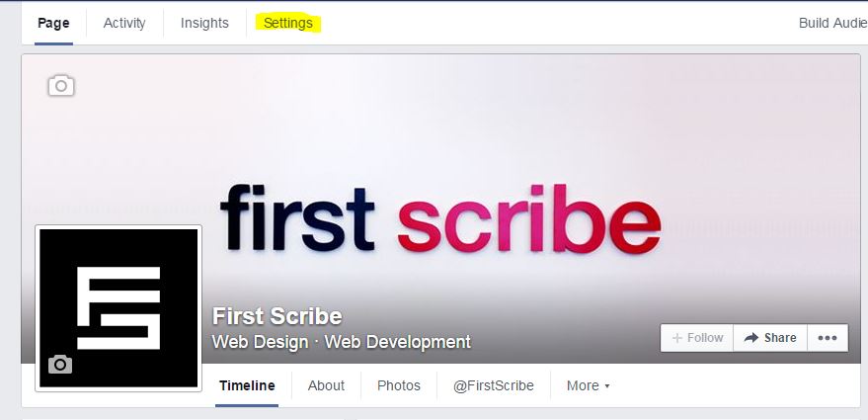This screenshot has width=868, height=420.
Task: Expand the More dropdown
Action: click(x=588, y=385)
